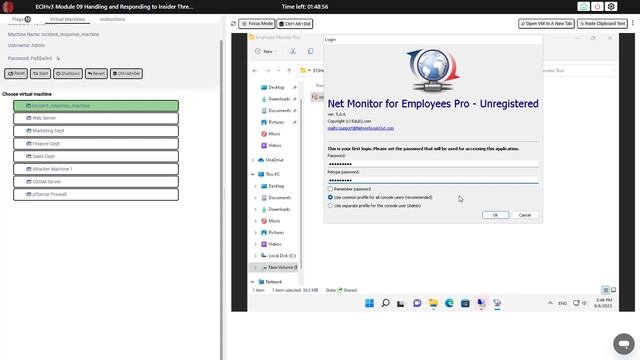Open Chat on the taskbar

(417, 303)
